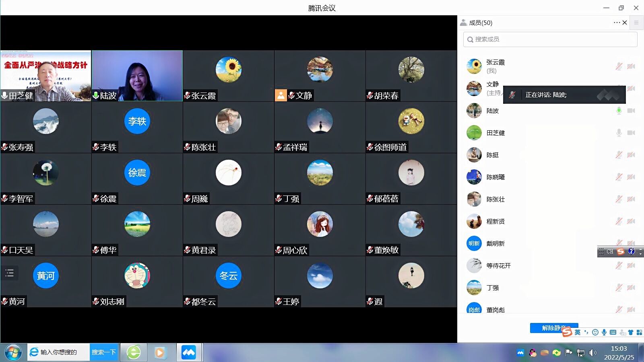Viewport: 644px width, 362px height.
Task: Toggle 田芝健's camera in members list
Action: pos(631,133)
